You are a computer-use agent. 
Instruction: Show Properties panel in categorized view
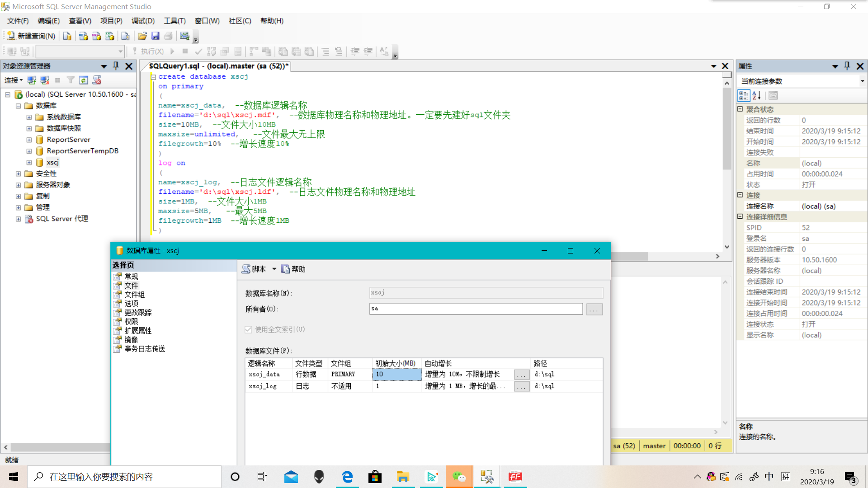point(744,95)
